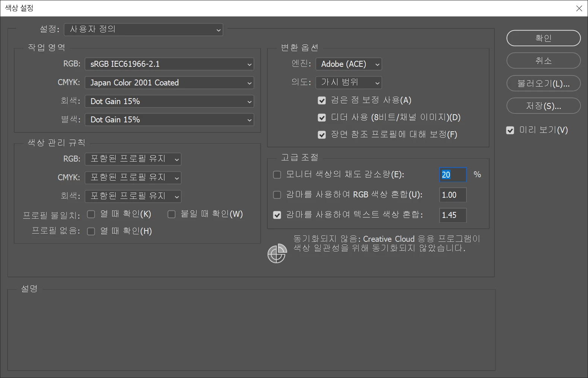Open the RGB color management policy dropdown

point(133,159)
